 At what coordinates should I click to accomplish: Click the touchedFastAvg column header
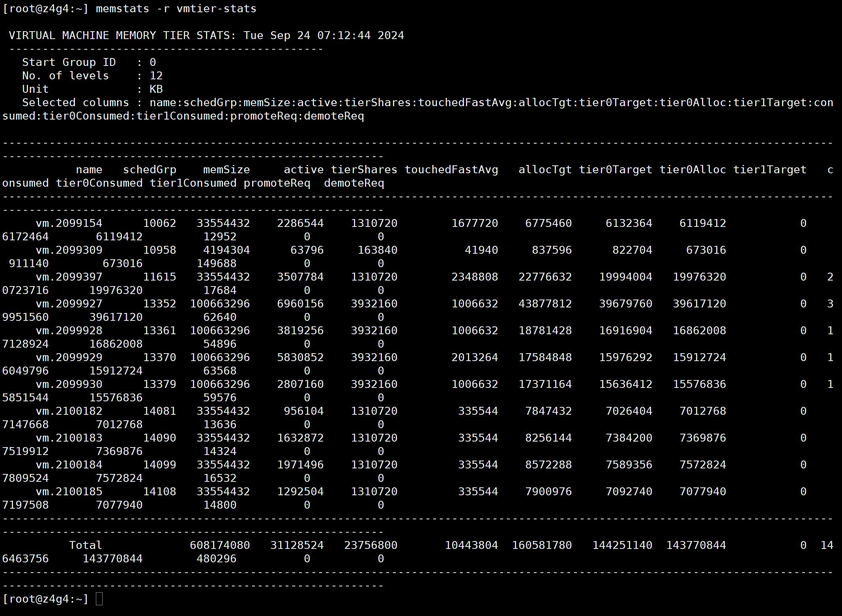tap(451, 170)
